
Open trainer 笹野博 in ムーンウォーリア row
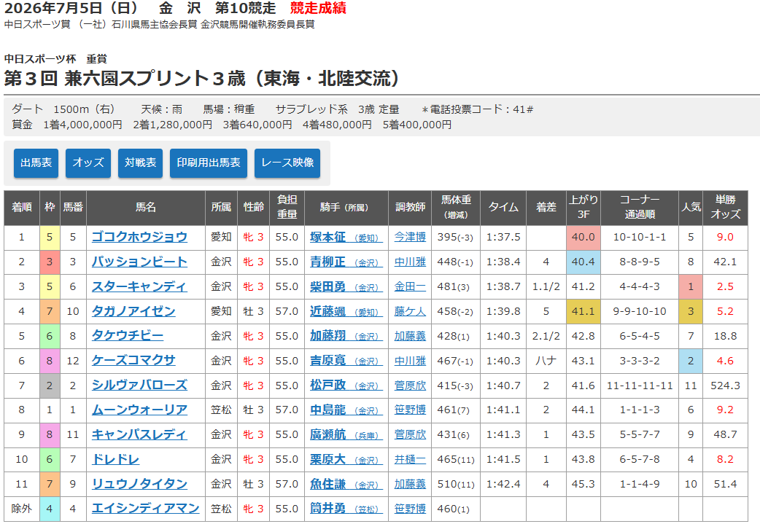pyautogui.click(x=410, y=410)
